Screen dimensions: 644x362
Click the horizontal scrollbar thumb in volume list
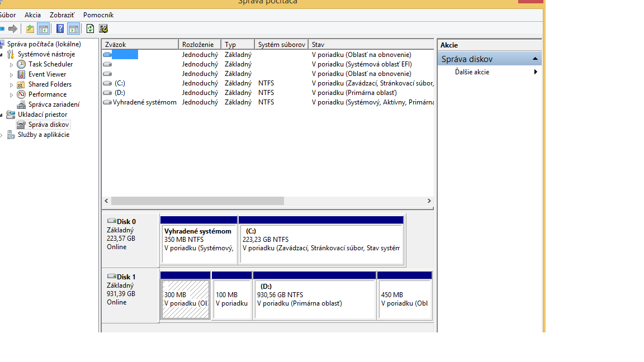click(x=197, y=201)
